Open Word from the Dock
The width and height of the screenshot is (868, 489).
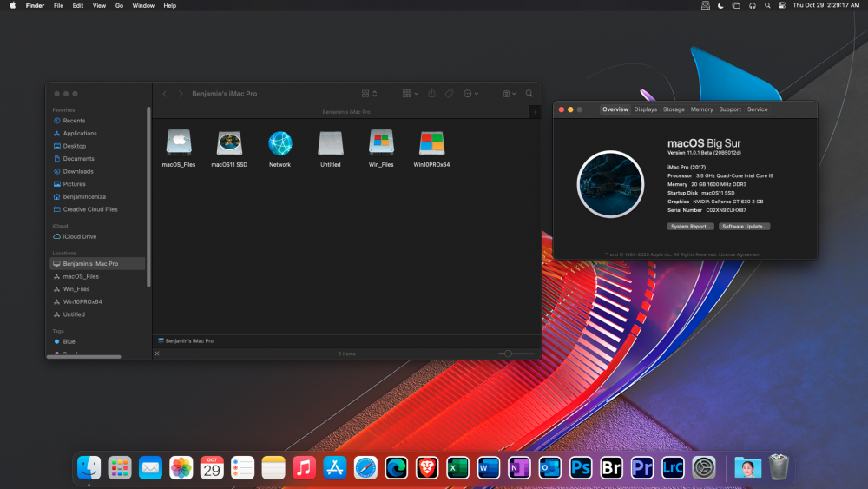pos(488,468)
